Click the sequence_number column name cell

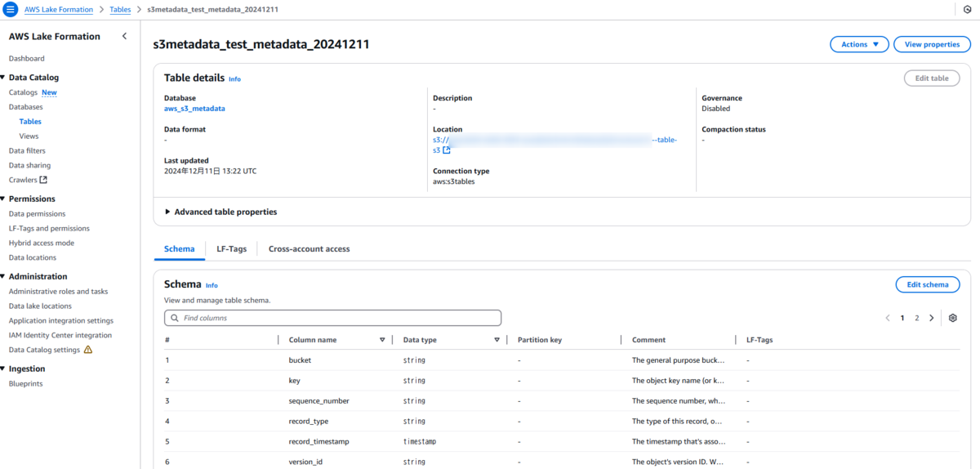[319, 400]
